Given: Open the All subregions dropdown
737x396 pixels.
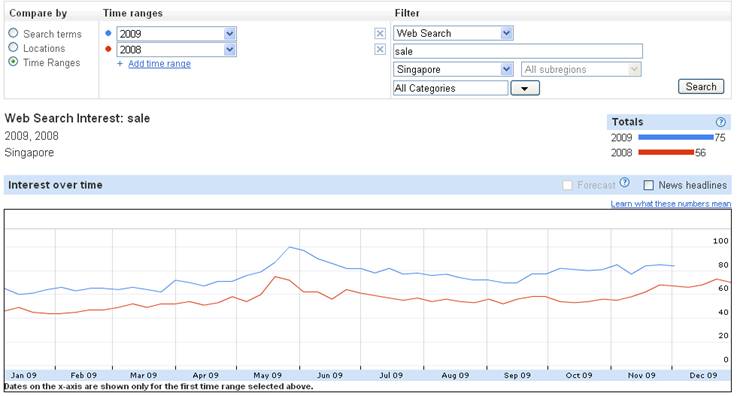Looking at the screenshot, I should pyautogui.click(x=581, y=70).
